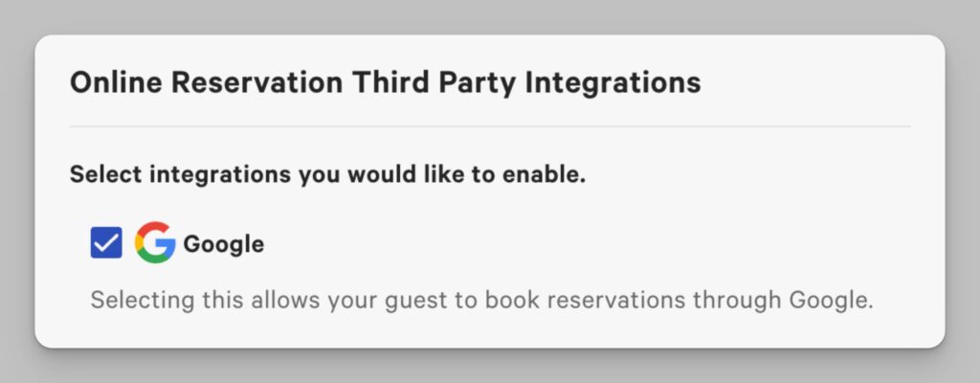The height and width of the screenshot is (383, 980).
Task: Click the gray backdrop outside the card
Action: [x=490, y=15]
